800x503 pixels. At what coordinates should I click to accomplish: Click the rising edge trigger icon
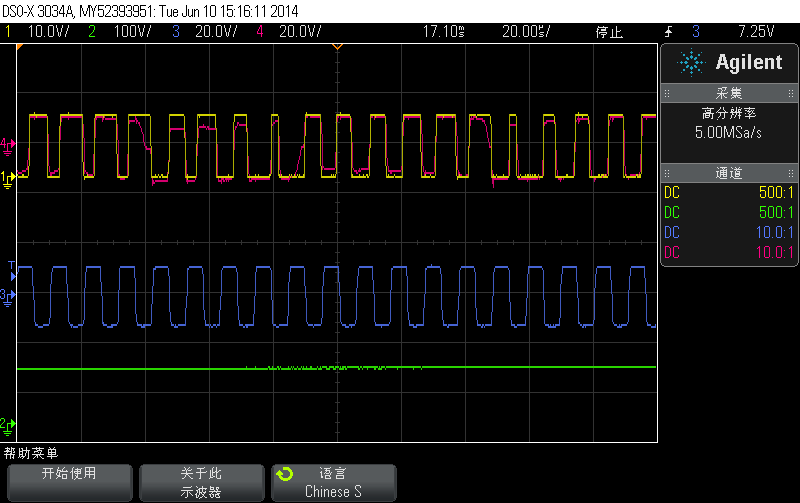coord(668,32)
